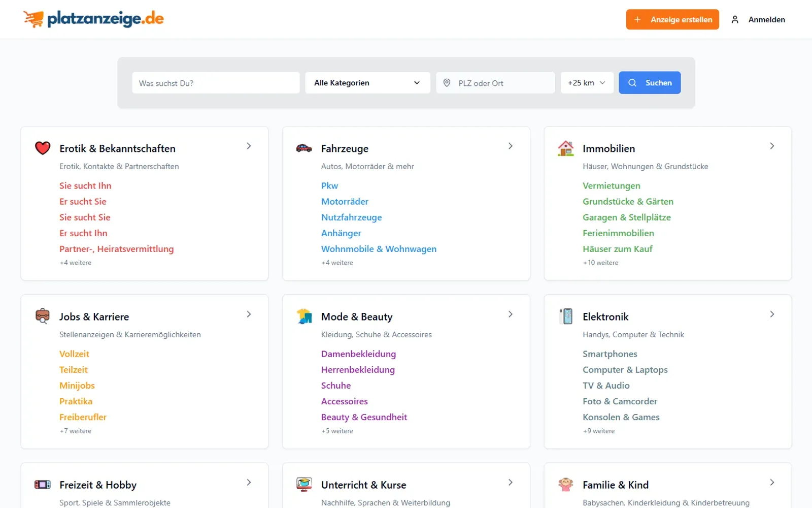Click the user icon next to Anmelden
This screenshot has width=812, height=508.
point(735,19)
